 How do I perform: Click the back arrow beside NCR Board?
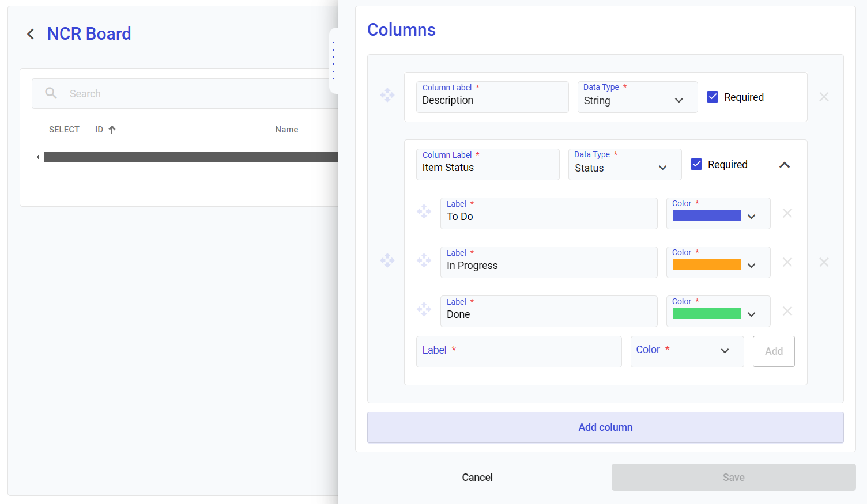click(31, 34)
